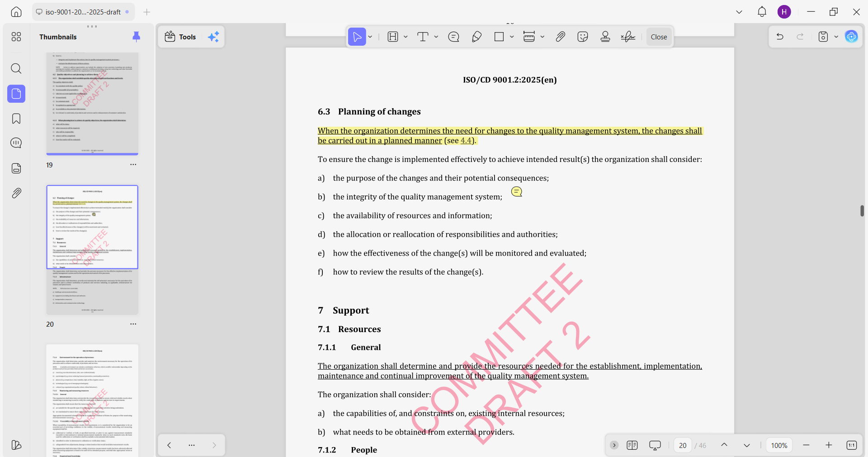Select the Measure tool
The width and height of the screenshot is (868, 457).
[529, 37]
